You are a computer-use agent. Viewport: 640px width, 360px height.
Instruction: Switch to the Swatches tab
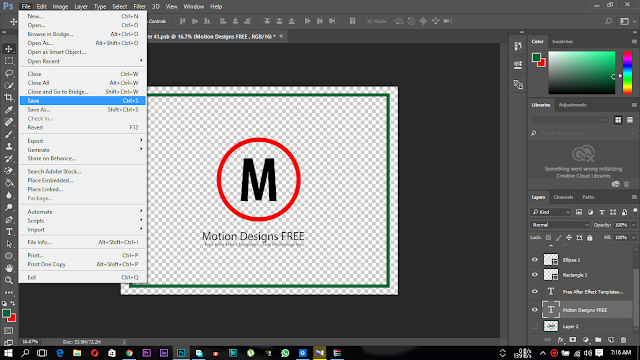pyautogui.click(x=562, y=42)
